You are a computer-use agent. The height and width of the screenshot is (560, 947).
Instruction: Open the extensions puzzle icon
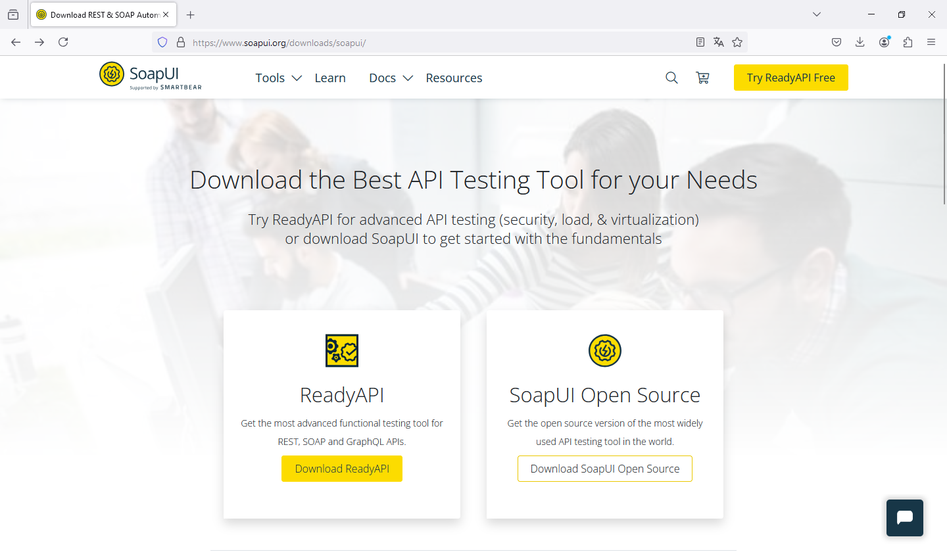[x=908, y=42]
